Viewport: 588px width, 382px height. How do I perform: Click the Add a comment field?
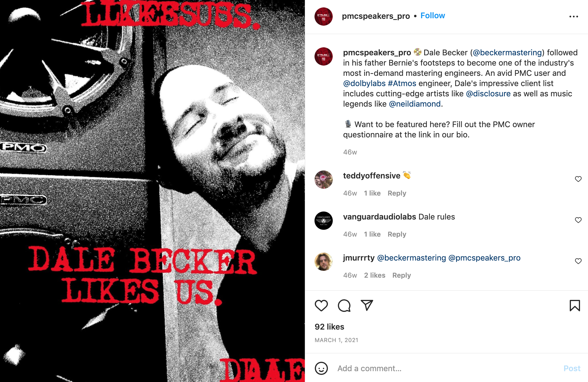pyautogui.click(x=447, y=368)
